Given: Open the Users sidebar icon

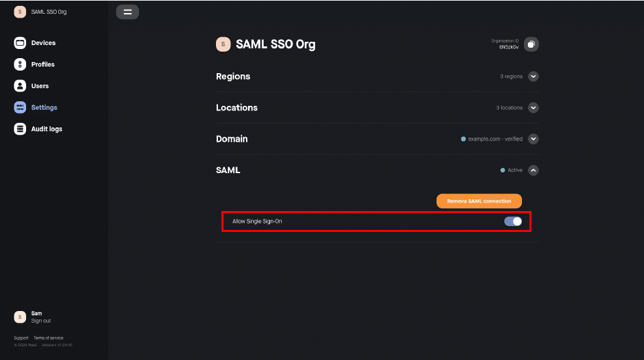Looking at the screenshot, I should pyautogui.click(x=20, y=86).
